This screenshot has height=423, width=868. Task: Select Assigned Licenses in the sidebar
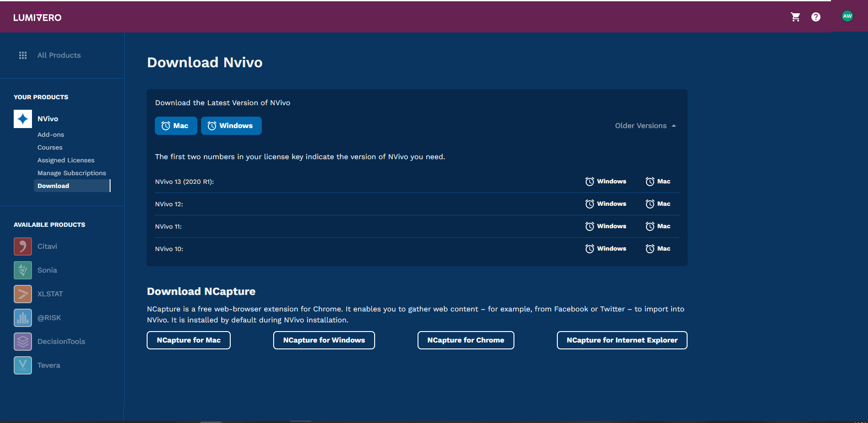pyautogui.click(x=66, y=160)
